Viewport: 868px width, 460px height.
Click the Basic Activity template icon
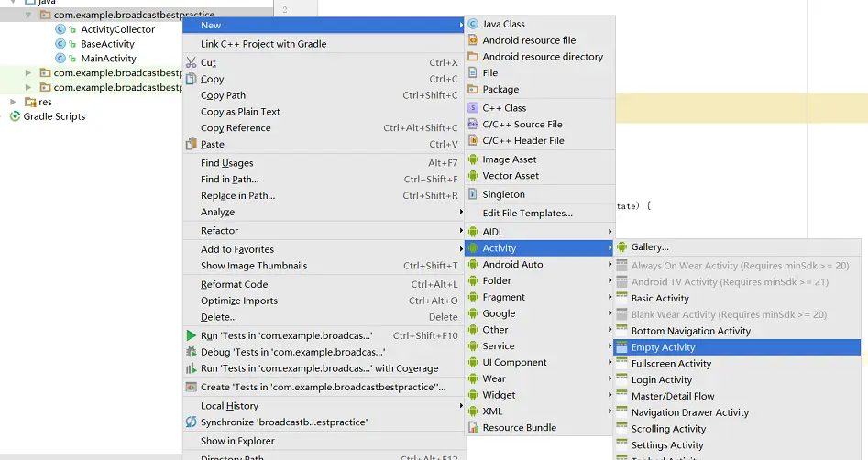[621, 298]
